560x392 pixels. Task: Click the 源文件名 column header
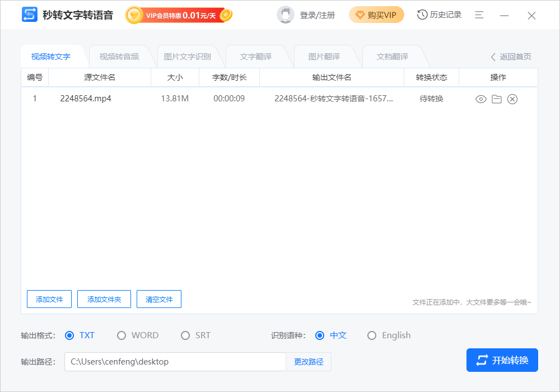[100, 77]
